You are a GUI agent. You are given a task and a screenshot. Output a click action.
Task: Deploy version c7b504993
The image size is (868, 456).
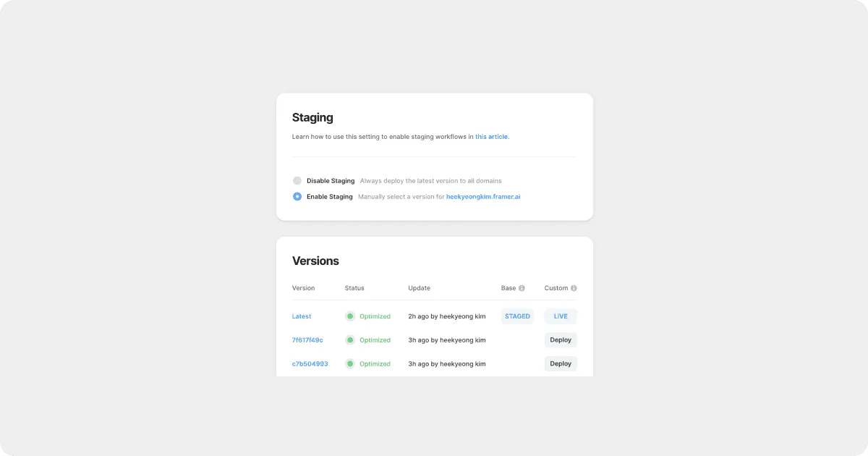[x=561, y=364]
